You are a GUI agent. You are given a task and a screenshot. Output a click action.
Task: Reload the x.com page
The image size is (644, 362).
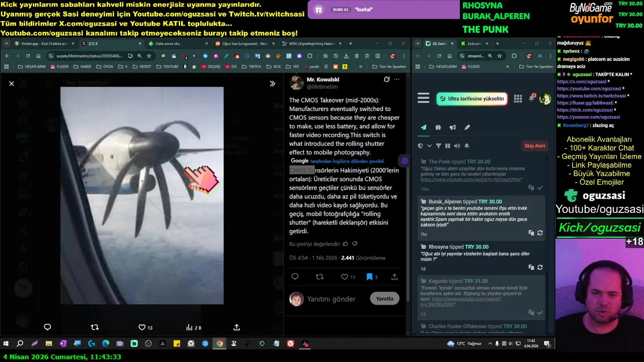click(29, 56)
